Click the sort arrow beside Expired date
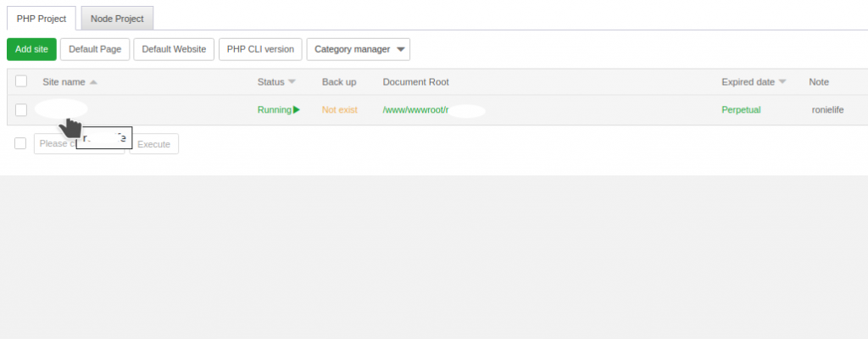868x339 pixels. point(782,82)
